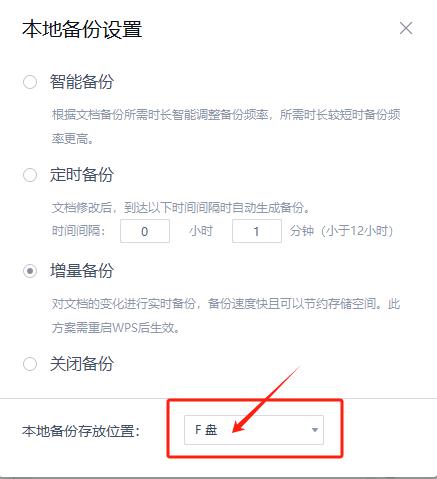Image resolution: width=437 pixels, height=479 pixels.
Task: Click the 本地备份设置 dialog title
Action: [x=82, y=29]
